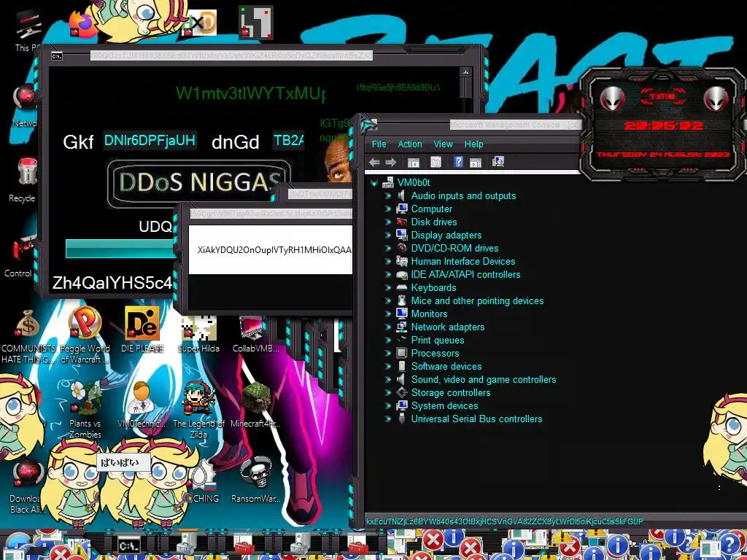Click the Forward arrow in the console toolbar
The width and height of the screenshot is (747, 560).
391,163
